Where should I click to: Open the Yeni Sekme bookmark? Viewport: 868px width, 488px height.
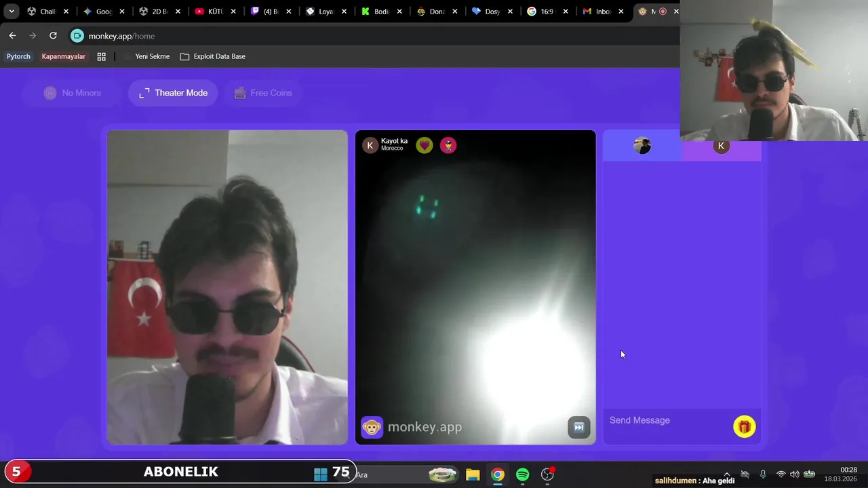coord(146,56)
